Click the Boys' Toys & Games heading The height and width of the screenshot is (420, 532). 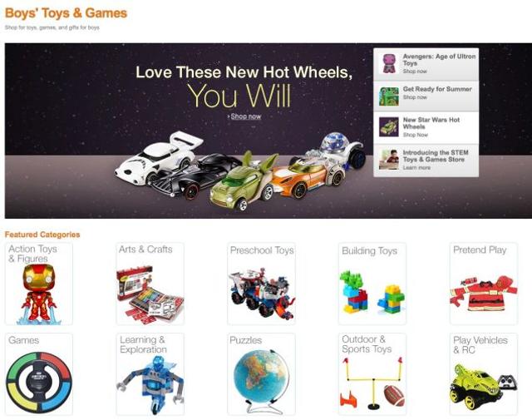(66, 13)
